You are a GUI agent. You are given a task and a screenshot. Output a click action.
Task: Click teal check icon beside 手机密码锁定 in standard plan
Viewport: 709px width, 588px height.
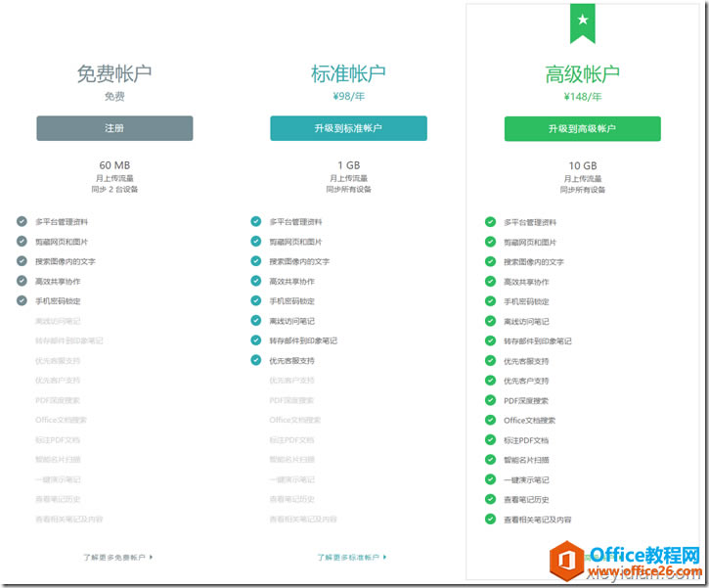256,300
